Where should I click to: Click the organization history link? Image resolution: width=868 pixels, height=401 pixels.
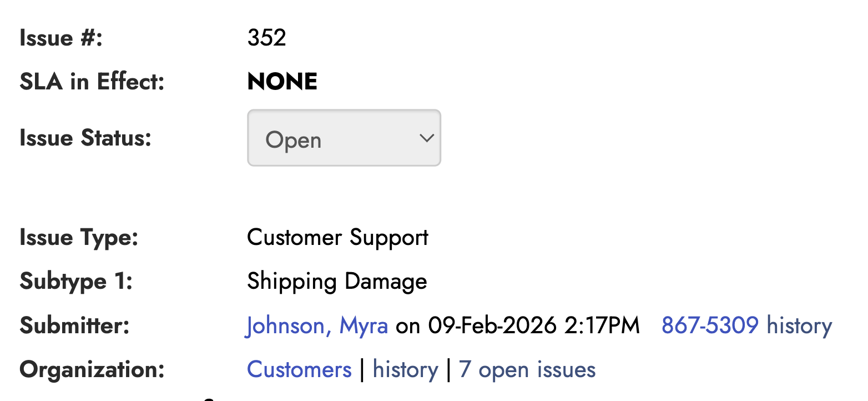pyautogui.click(x=405, y=369)
